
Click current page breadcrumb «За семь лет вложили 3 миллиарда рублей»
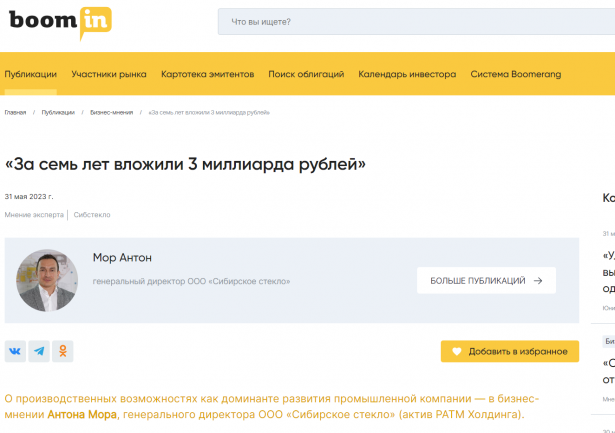209,113
